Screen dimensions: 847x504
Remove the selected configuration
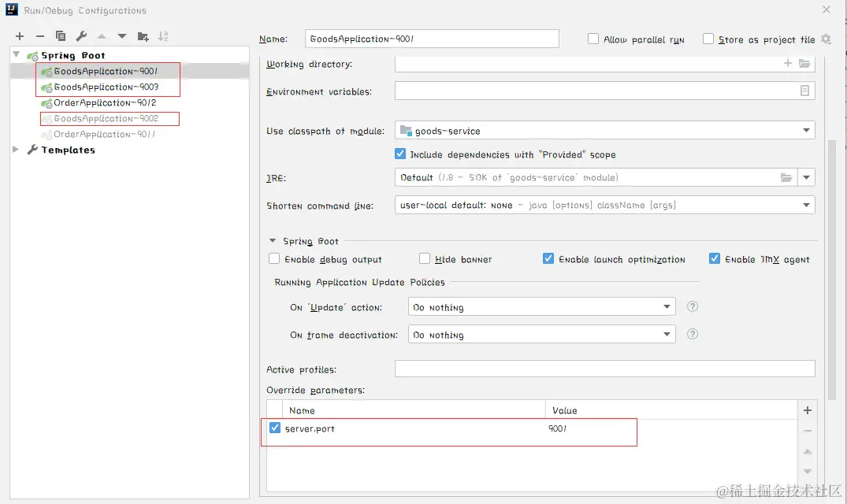[40, 36]
